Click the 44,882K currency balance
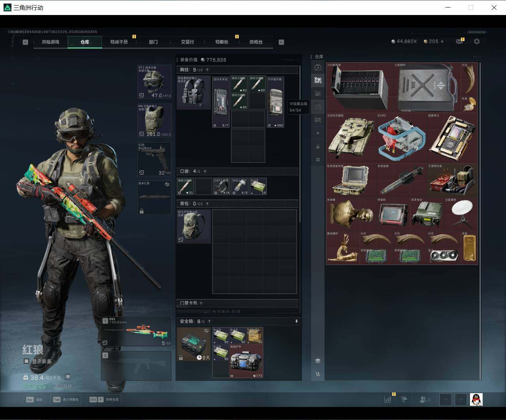This screenshot has height=420, width=506. pos(404,41)
